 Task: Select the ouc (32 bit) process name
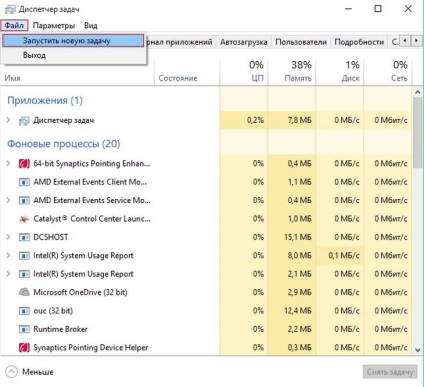53,311
